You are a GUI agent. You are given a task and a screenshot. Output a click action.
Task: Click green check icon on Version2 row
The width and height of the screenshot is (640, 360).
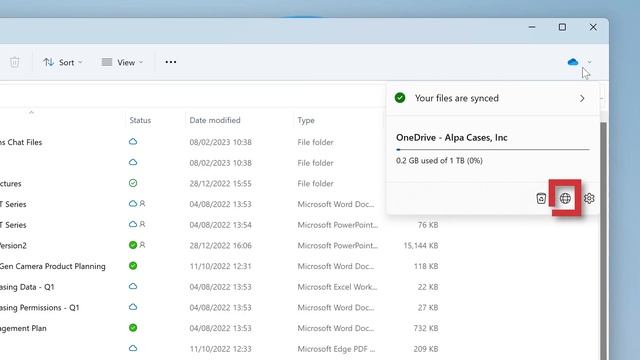pyautogui.click(x=133, y=245)
